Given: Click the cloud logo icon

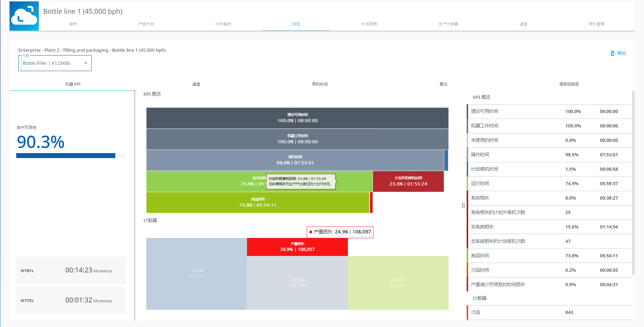Looking at the screenshot, I should click(24, 16).
